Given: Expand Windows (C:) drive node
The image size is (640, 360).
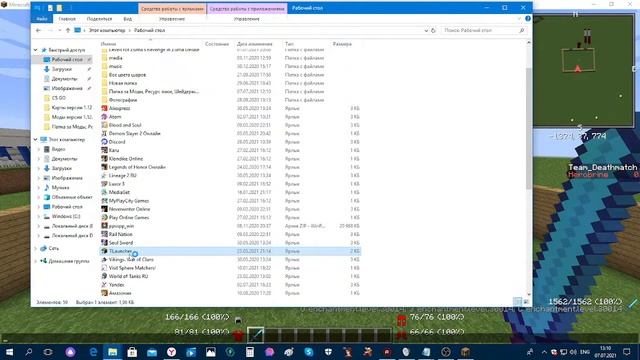Looking at the screenshot, I should click(39, 216).
